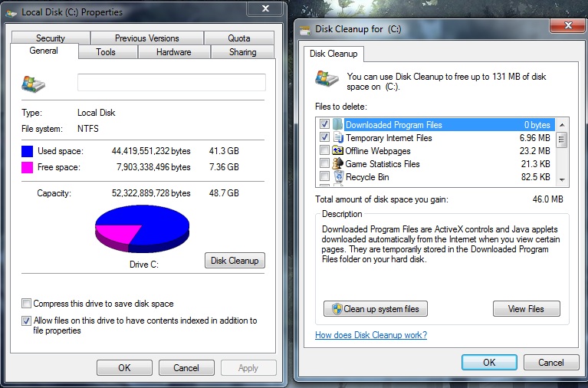Click the View Files button
This screenshot has height=388, width=588.
pos(526,309)
